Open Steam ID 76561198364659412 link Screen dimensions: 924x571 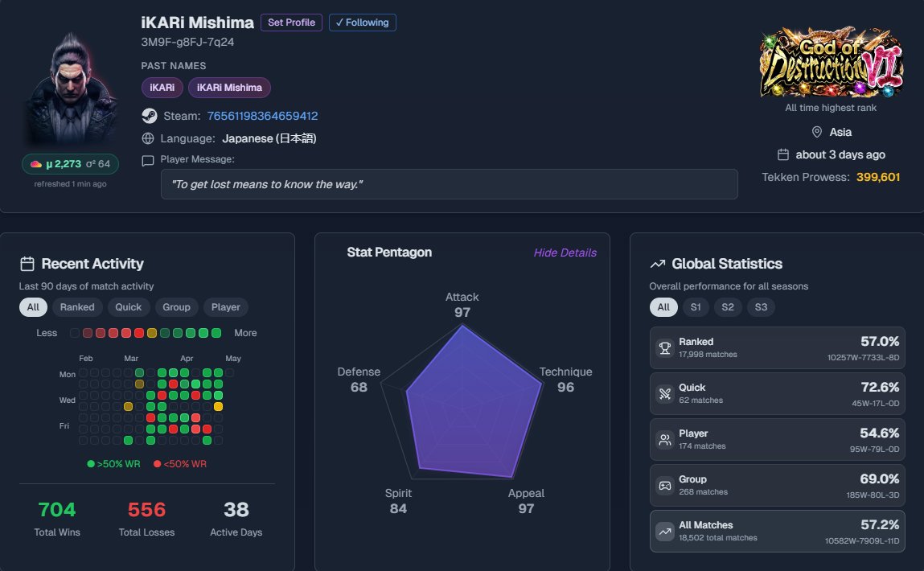coord(262,116)
